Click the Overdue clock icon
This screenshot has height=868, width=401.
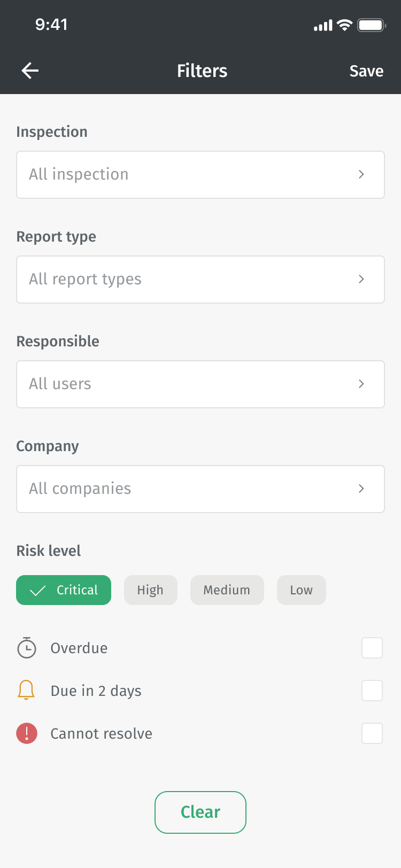[27, 647]
